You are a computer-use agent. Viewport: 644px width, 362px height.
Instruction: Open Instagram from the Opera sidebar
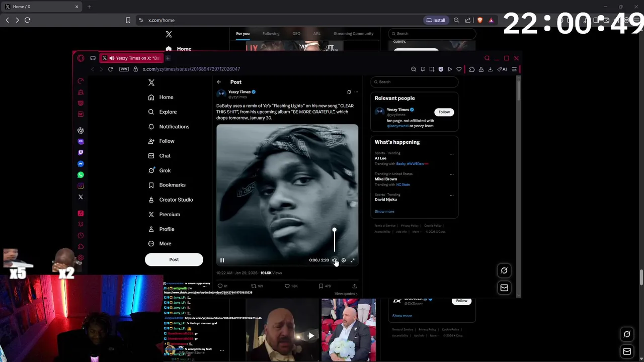pyautogui.click(x=80, y=186)
